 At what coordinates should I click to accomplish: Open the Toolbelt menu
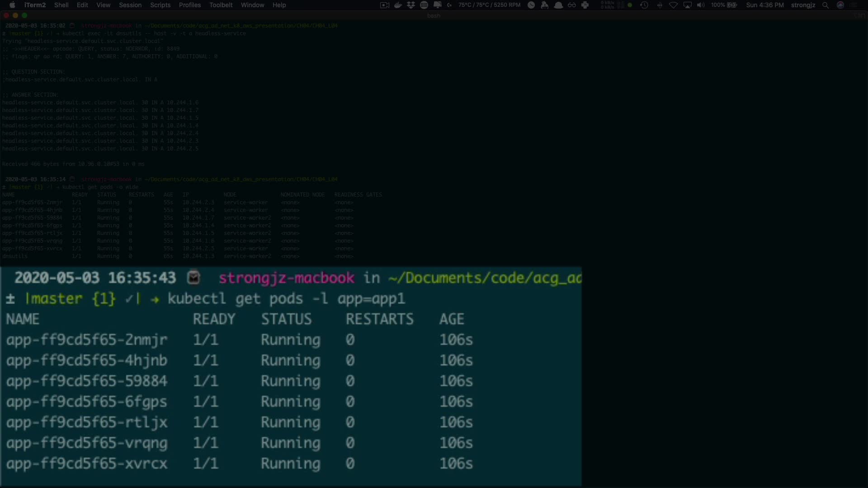tap(221, 5)
